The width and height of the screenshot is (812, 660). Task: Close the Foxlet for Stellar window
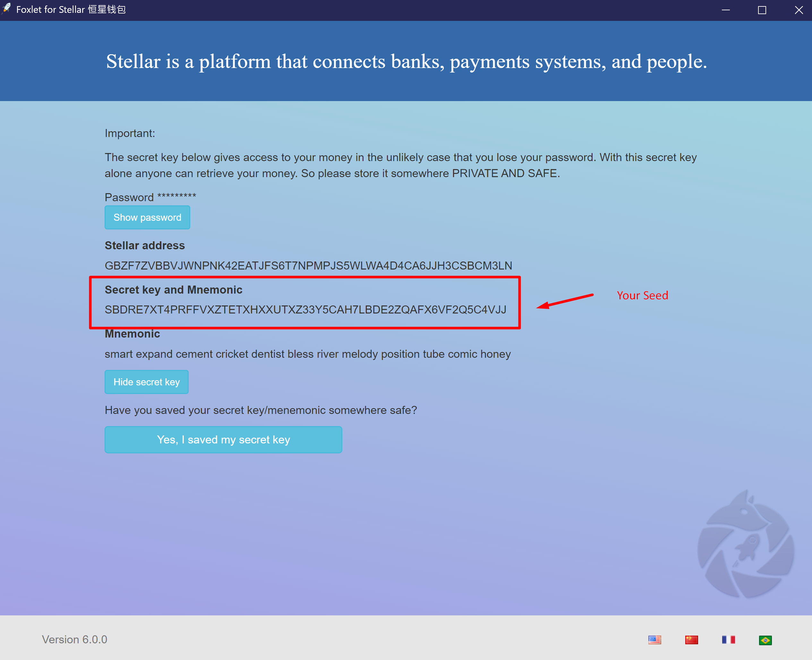coord(799,10)
